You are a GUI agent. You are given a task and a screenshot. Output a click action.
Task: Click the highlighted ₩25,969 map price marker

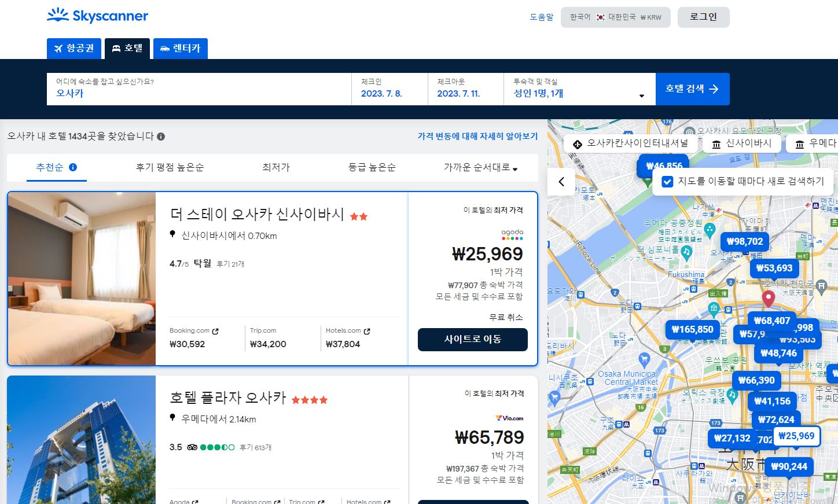point(796,436)
